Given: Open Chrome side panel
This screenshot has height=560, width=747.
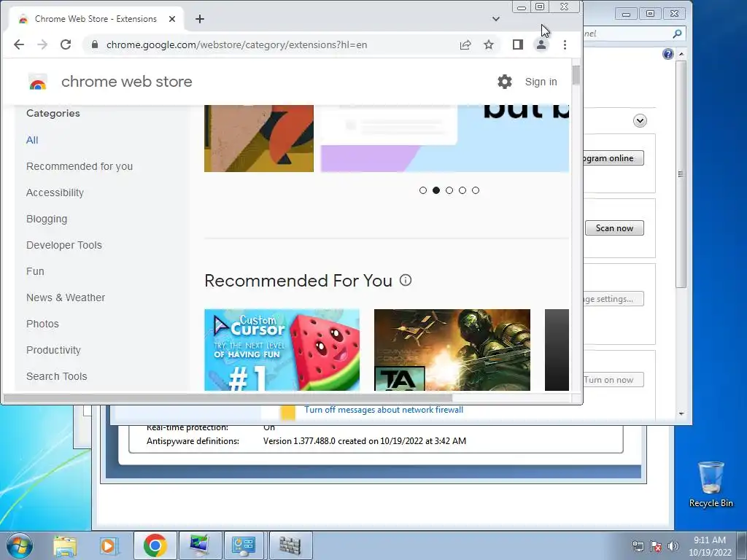Looking at the screenshot, I should 518,44.
